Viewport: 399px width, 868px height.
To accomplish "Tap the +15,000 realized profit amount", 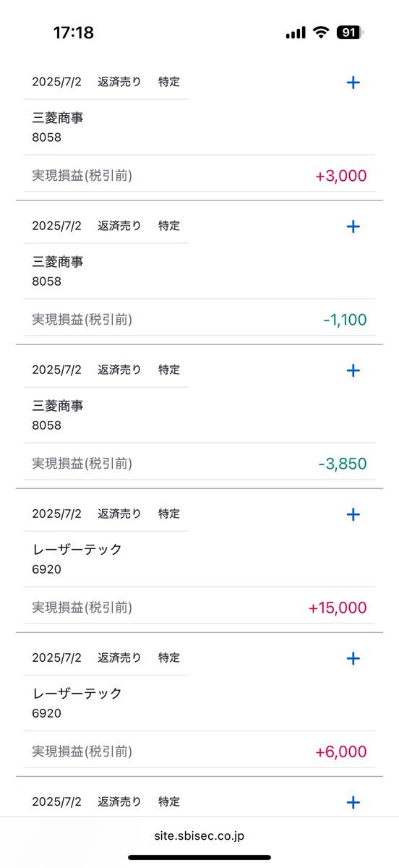I will (x=338, y=608).
